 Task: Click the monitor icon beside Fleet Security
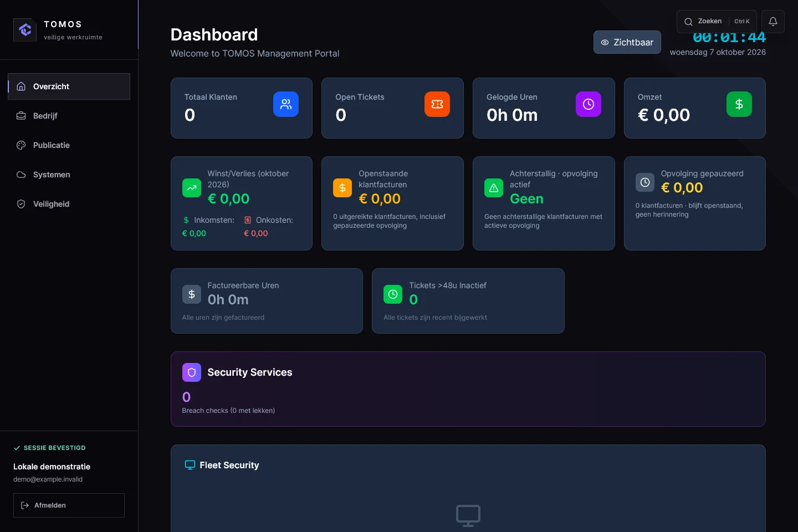pyautogui.click(x=190, y=465)
